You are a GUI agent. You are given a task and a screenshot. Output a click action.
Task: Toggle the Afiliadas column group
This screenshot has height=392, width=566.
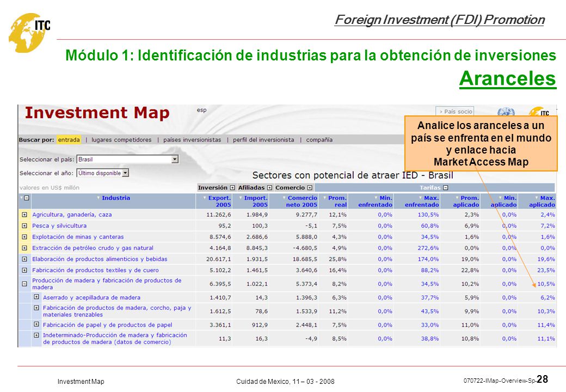[269, 188]
